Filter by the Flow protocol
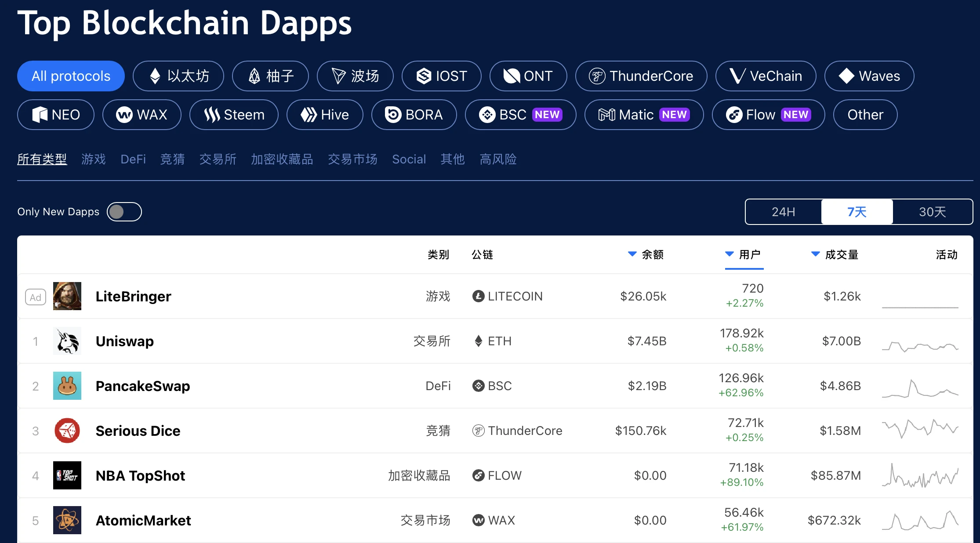The height and width of the screenshot is (543, 980). 769,115
